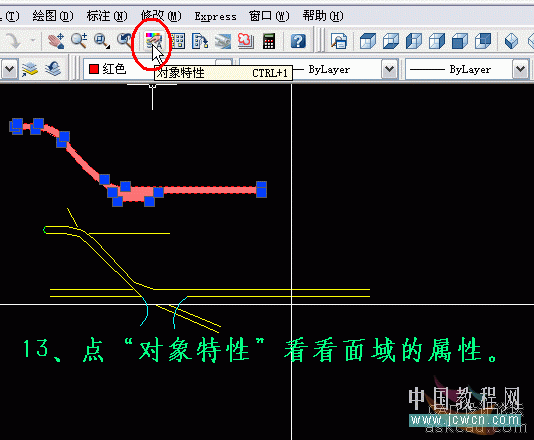The image size is (534, 440).
Task: Switch to Left view cube
Action: [414, 41]
